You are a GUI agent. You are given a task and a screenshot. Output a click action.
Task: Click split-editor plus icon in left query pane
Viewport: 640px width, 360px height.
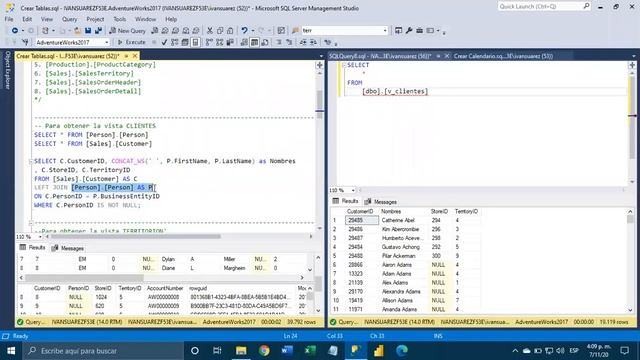pyautogui.click(x=320, y=65)
